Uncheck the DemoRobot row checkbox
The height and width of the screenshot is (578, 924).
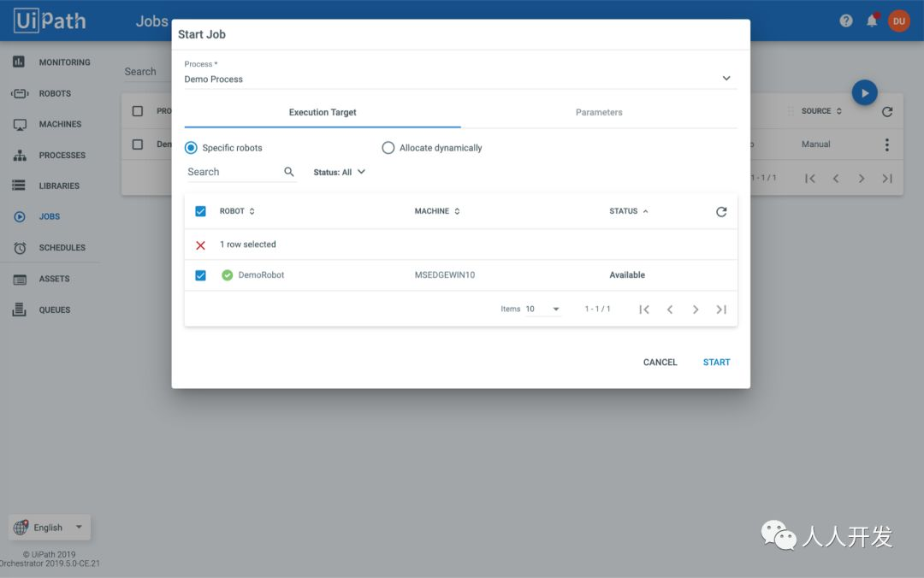(x=200, y=275)
